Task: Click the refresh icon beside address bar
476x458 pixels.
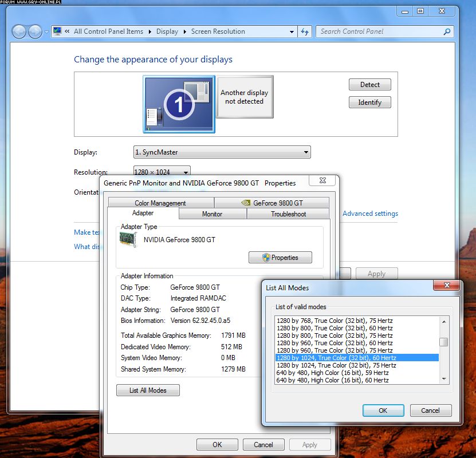Action: pos(305,31)
